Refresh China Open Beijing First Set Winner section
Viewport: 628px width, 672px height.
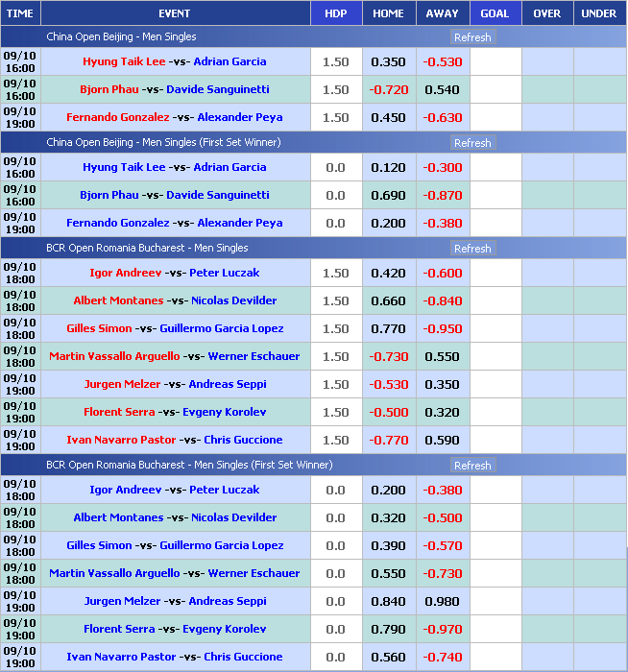tap(471, 143)
